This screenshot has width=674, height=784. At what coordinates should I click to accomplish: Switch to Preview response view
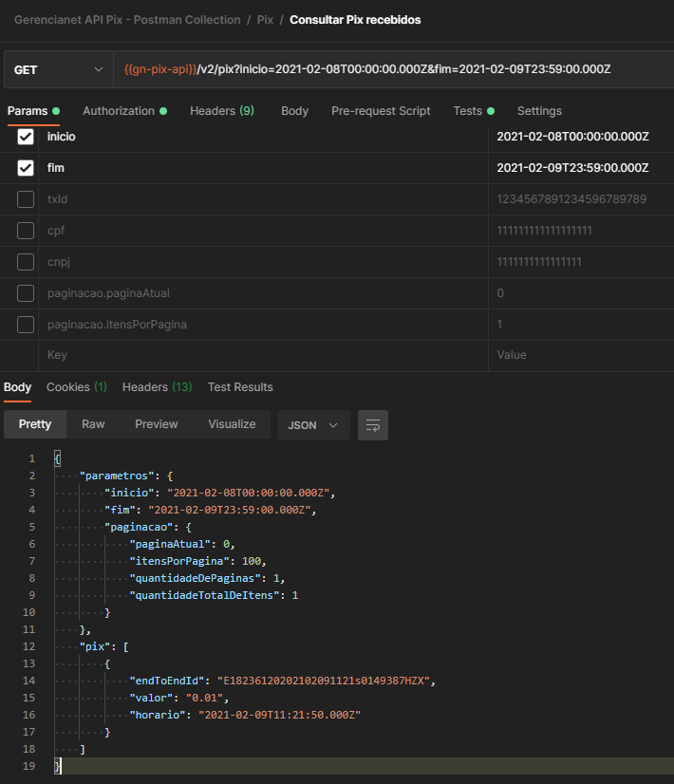pyautogui.click(x=156, y=424)
